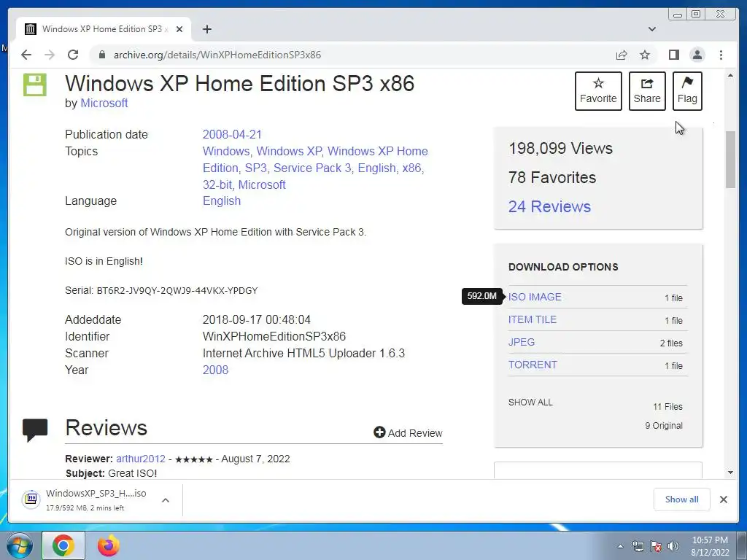Show hidden system tray icons
This screenshot has height=560, width=747.
click(620, 547)
